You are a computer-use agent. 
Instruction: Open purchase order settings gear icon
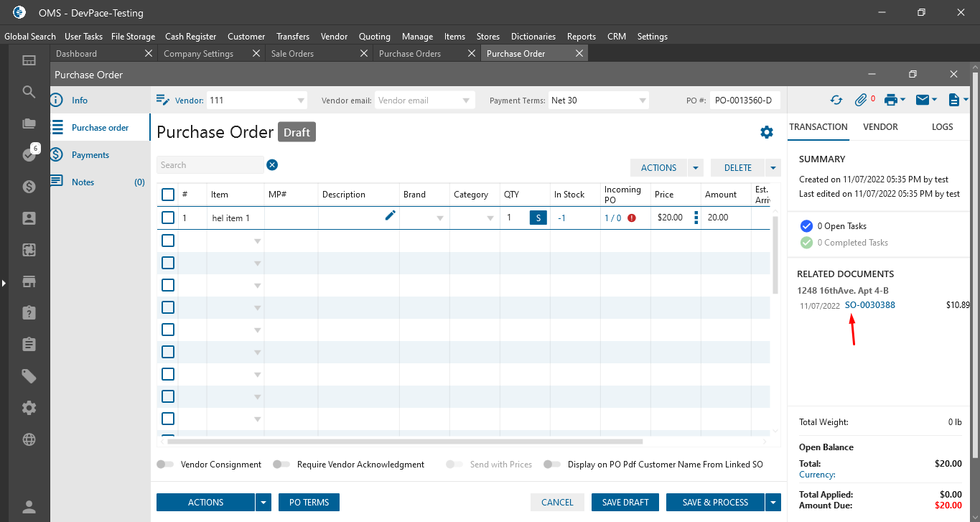pos(767,132)
